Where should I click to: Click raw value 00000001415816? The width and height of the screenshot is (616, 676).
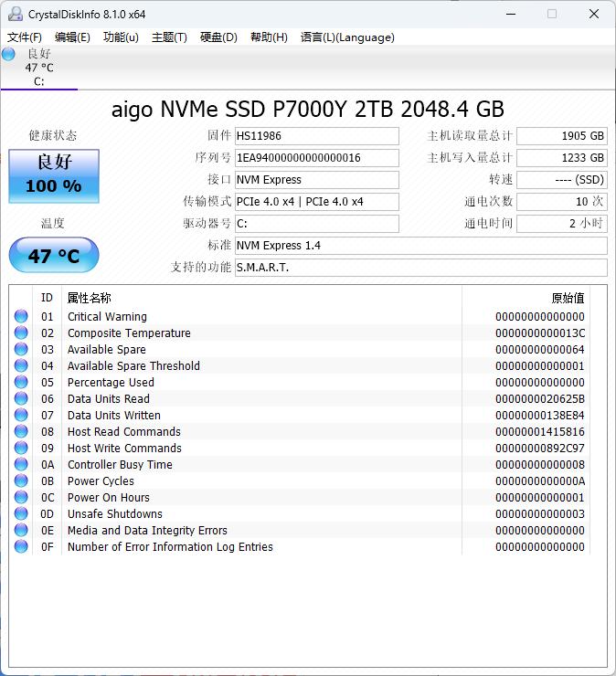pyautogui.click(x=539, y=431)
